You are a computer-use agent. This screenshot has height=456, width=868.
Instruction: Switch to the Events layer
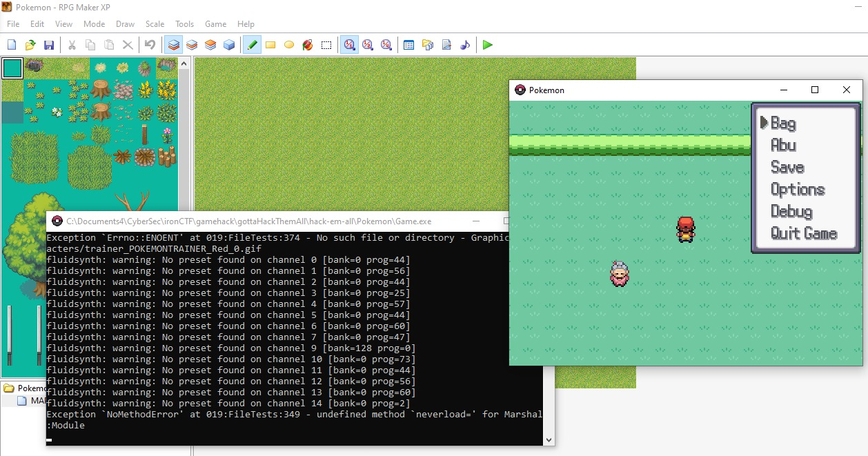coord(229,45)
